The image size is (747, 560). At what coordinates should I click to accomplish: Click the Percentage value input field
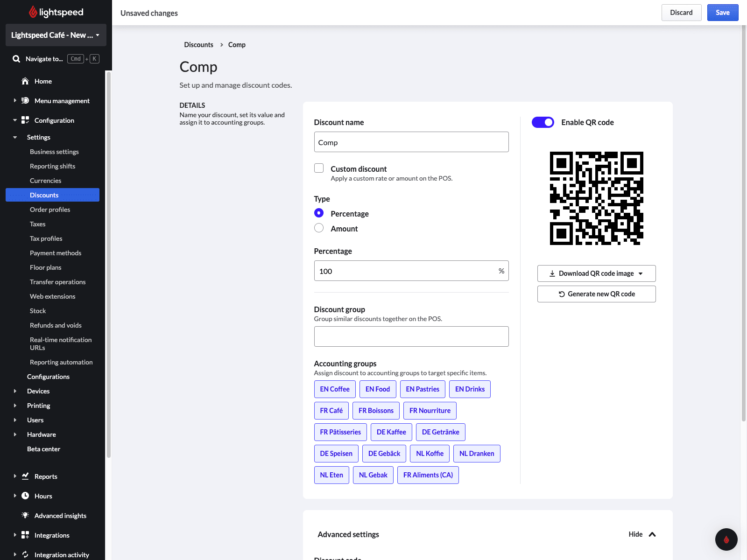(411, 271)
